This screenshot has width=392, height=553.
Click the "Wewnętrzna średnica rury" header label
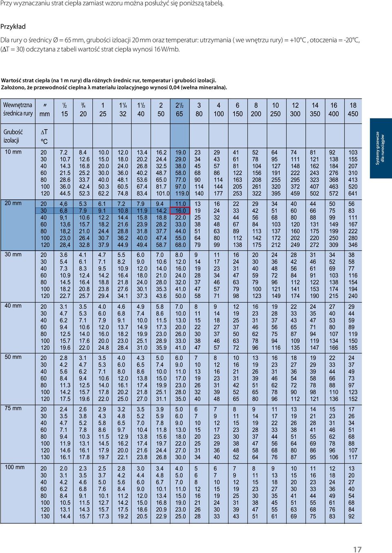[18, 109]
